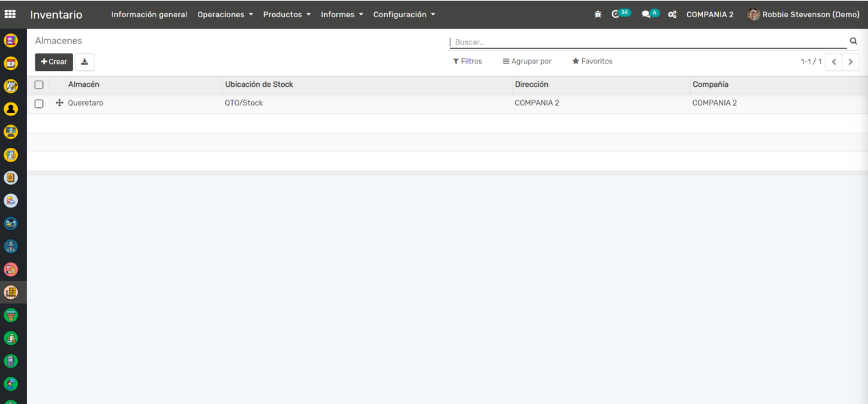Open the messages chat bubble icon

[x=646, y=14]
